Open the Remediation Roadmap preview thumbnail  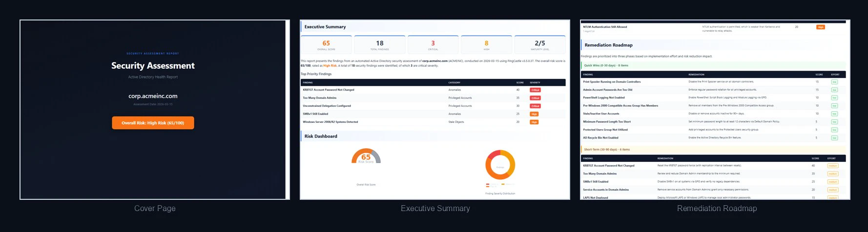point(715,110)
